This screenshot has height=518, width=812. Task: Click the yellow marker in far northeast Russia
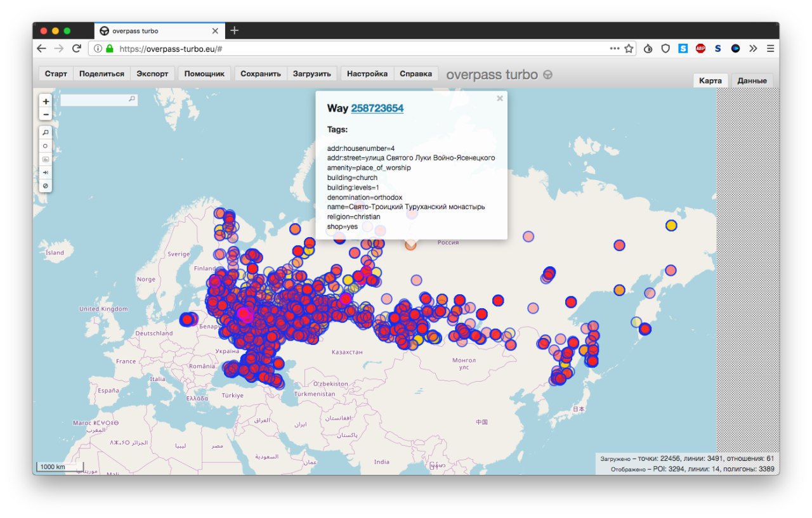pyautogui.click(x=671, y=225)
